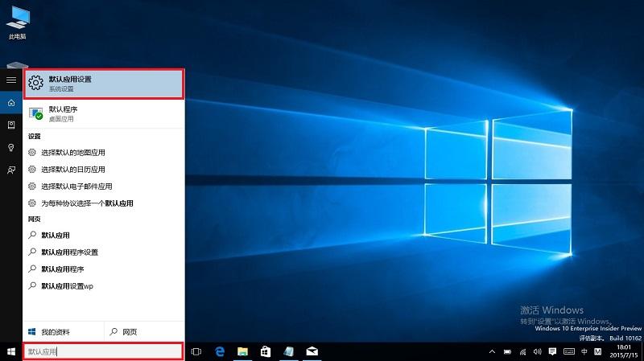Open the Windows Start button
Image resolution: width=644 pixels, height=361 pixels.
click(11, 351)
